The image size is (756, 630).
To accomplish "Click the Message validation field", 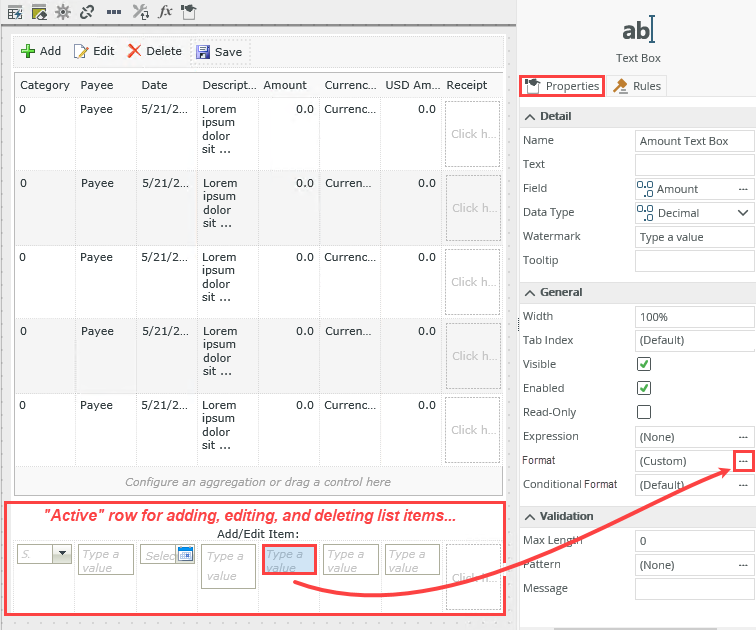I will pos(694,589).
